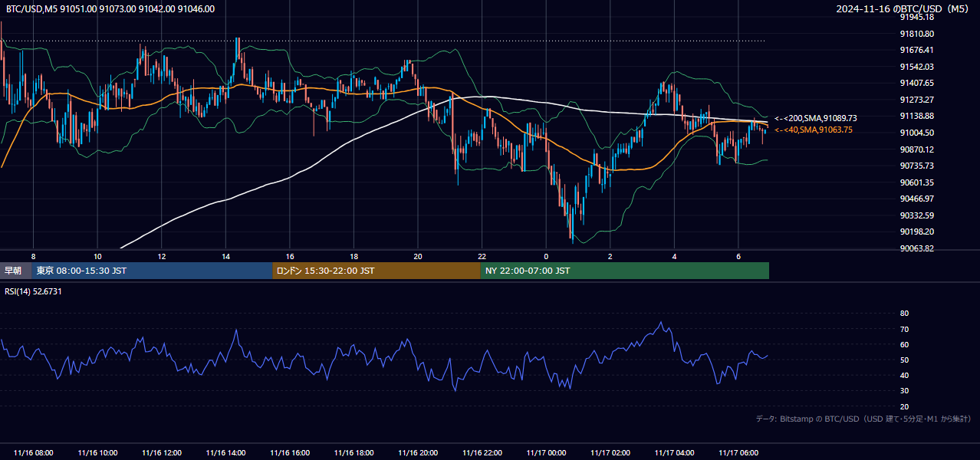This screenshot has width=980, height=460.
Task: Click hour tick 16 under price chart
Action: pyautogui.click(x=290, y=256)
